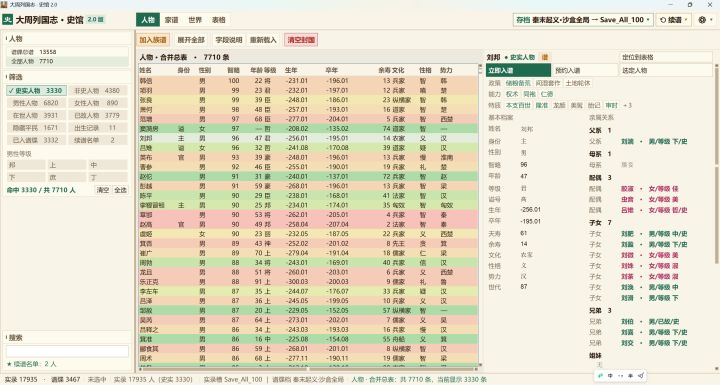Click the 全选 filter button
This screenshot has width=720, height=385.
click(x=120, y=190)
